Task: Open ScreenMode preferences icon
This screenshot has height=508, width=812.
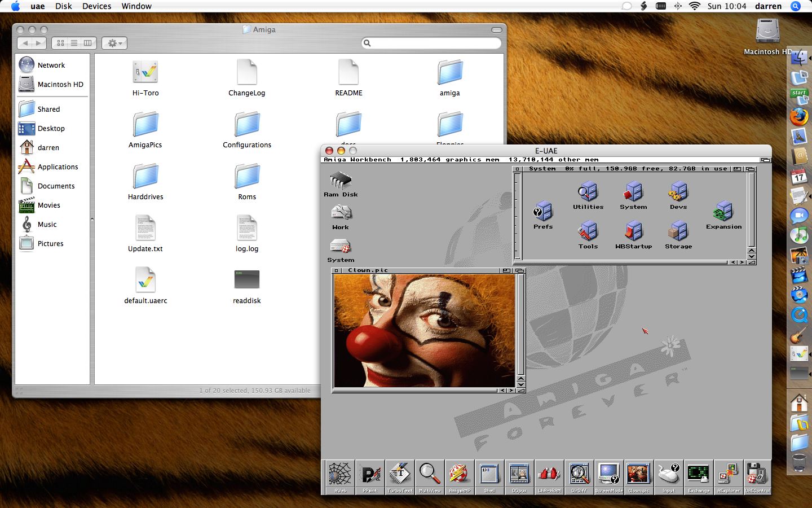Action: 609,477
